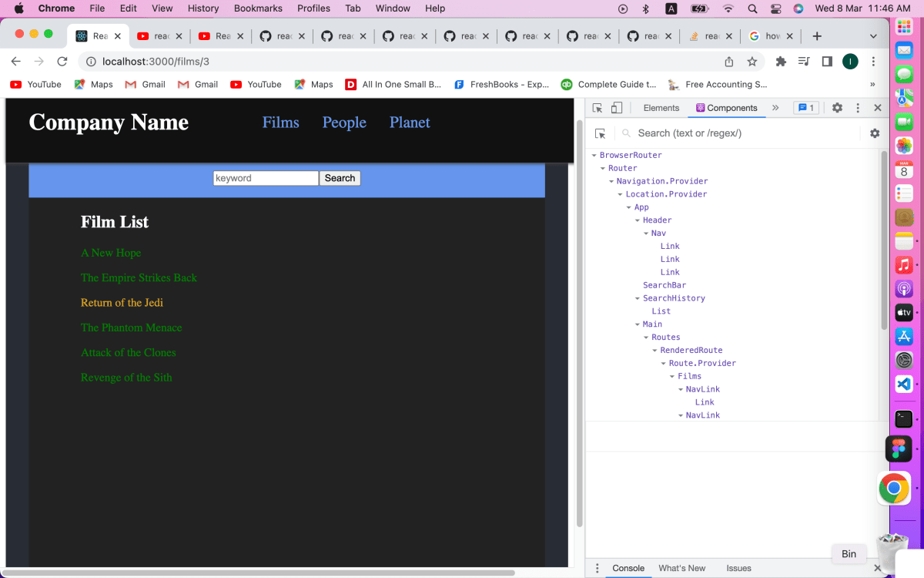Bookmark this page with the star icon
924x578 pixels.
(752, 62)
